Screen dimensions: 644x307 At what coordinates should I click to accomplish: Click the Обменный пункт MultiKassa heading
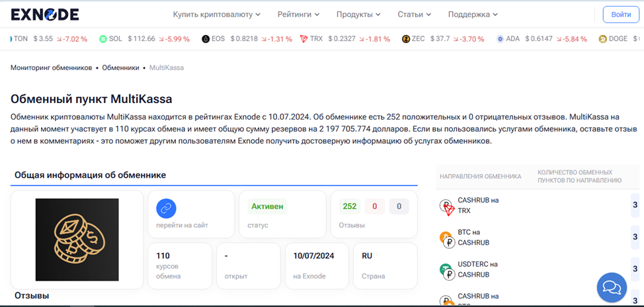(91, 99)
